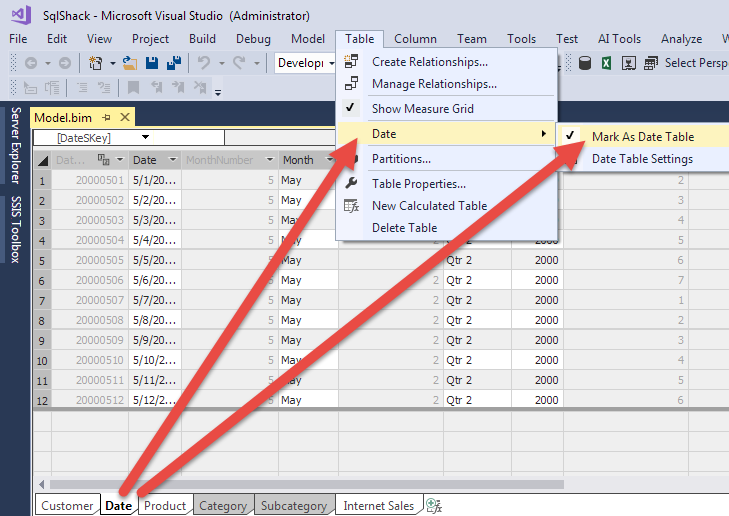This screenshot has height=516, width=729.
Task: Click the New Project toolbar icon
Action: (95, 63)
